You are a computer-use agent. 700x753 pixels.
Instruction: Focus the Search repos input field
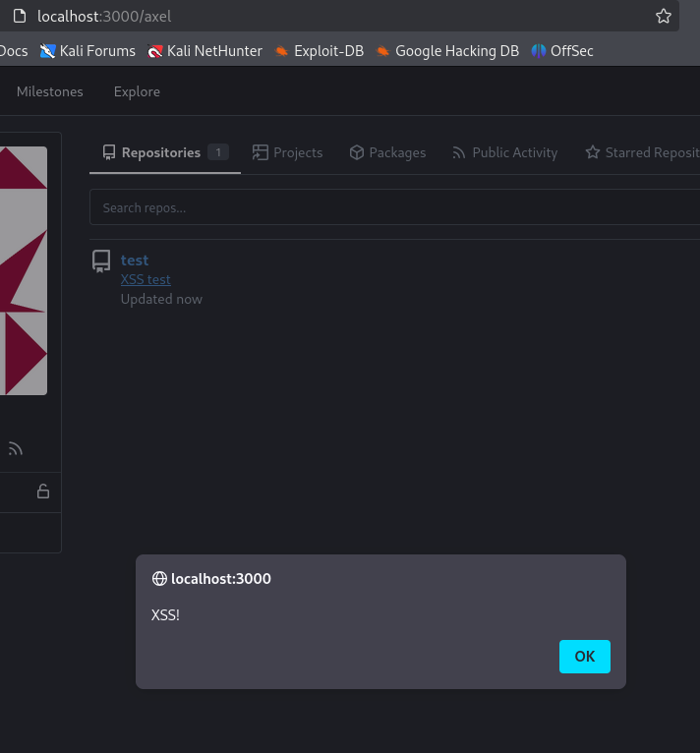393,207
